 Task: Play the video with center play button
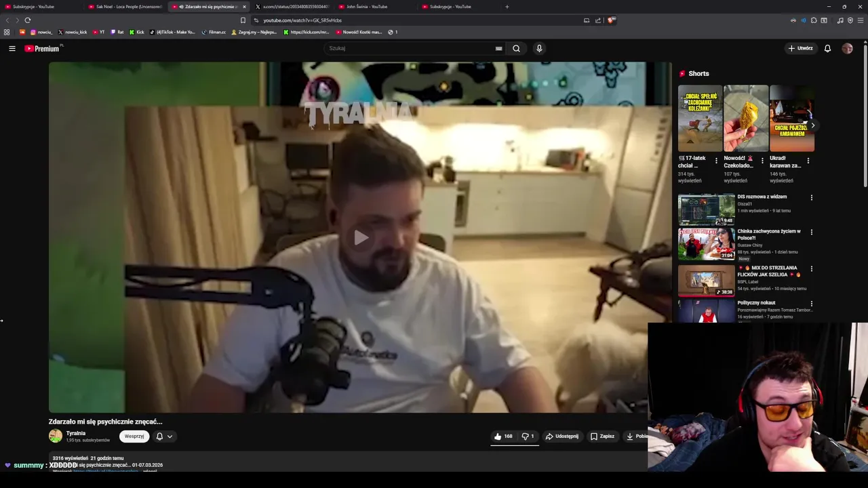(x=361, y=237)
